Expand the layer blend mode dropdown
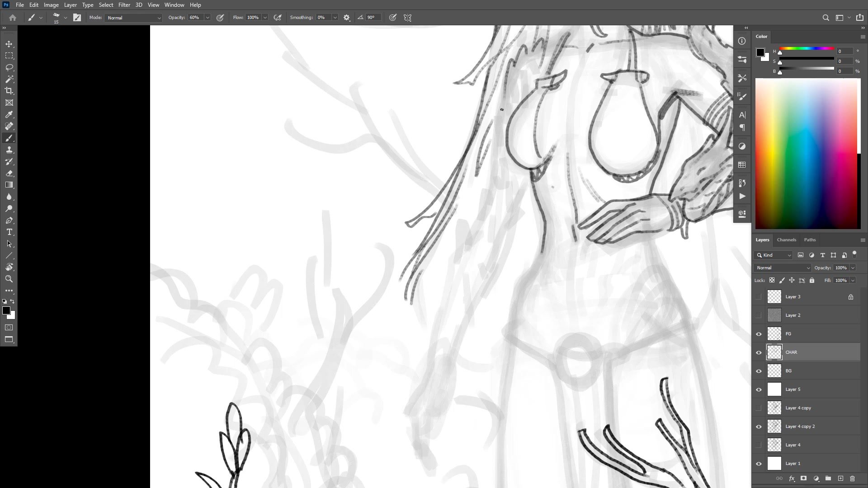Viewport: 868px width, 488px height. click(783, 268)
